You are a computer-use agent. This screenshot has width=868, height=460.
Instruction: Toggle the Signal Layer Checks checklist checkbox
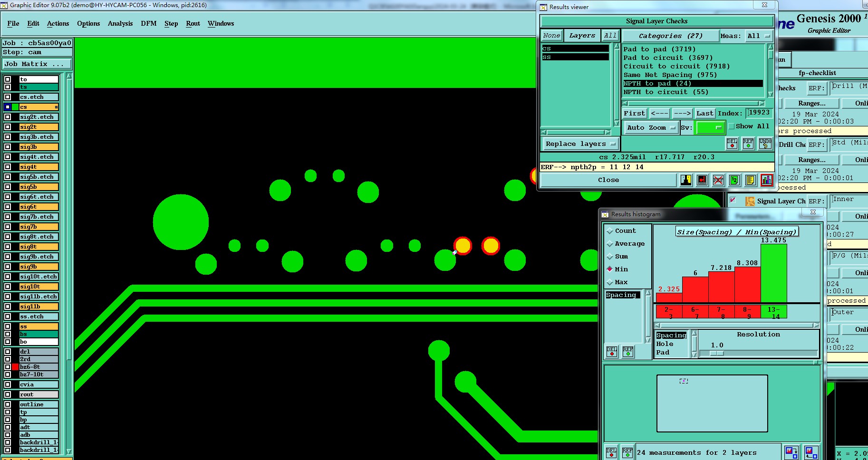point(733,200)
